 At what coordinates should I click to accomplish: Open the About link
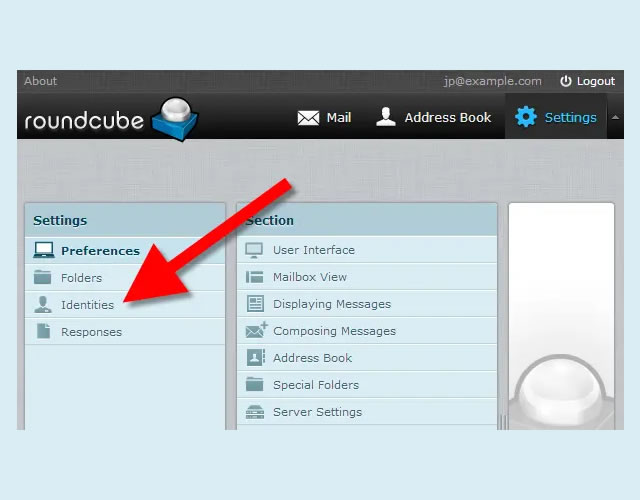pos(41,81)
